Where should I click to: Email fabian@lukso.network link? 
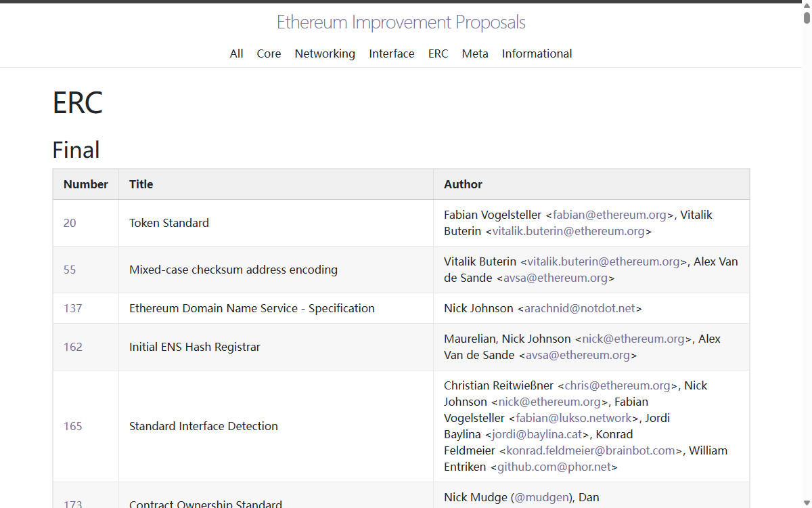pos(574,418)
